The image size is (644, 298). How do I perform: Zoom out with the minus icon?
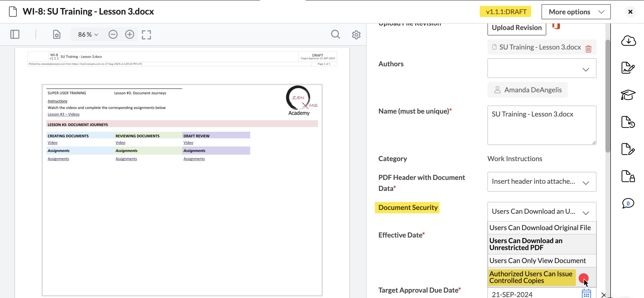tap(113, 35)
